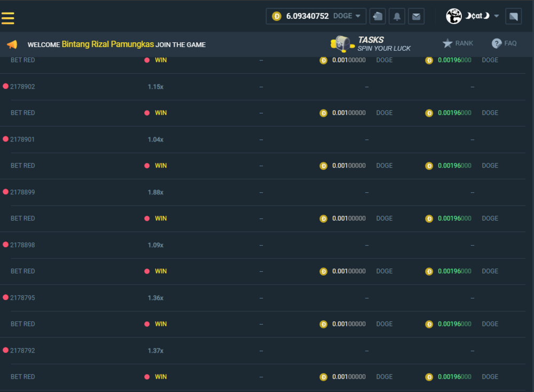Click the 1.37x multiplier of round 2178792

[x=155, y=351]
